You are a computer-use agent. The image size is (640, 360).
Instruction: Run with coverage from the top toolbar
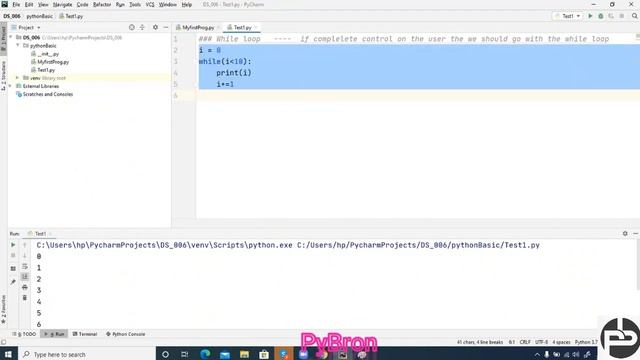(x=611, y=16)
